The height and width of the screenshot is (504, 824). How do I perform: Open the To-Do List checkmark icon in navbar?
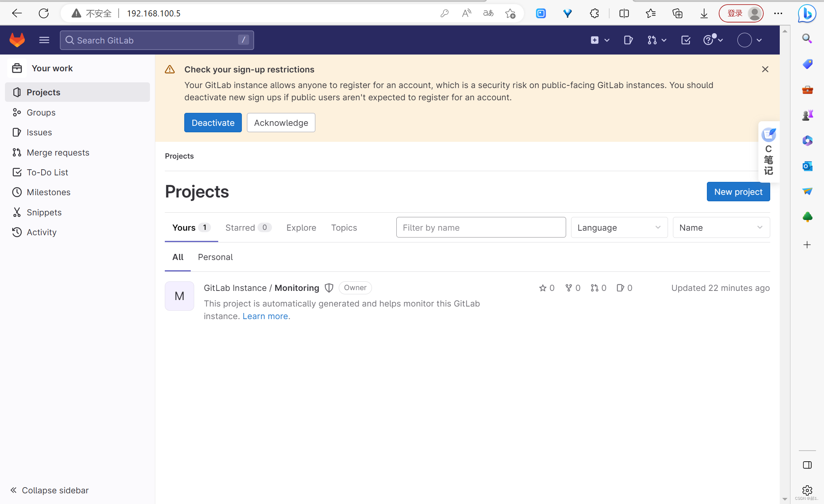(x=686, y=40)
